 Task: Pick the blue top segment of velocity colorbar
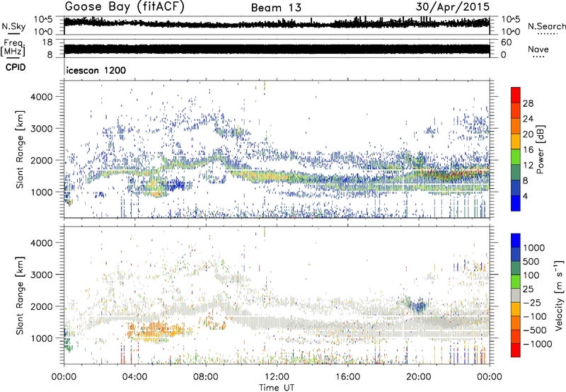click(516, 241)
